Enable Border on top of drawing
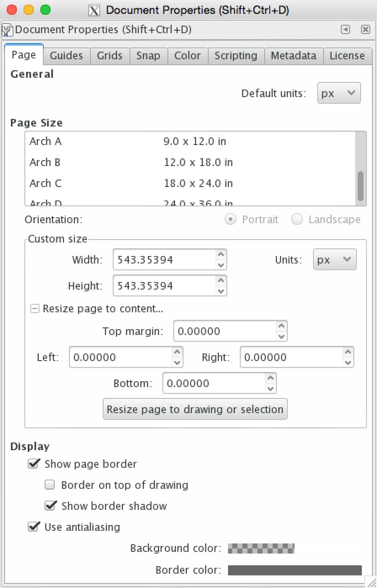 point(50,485)
